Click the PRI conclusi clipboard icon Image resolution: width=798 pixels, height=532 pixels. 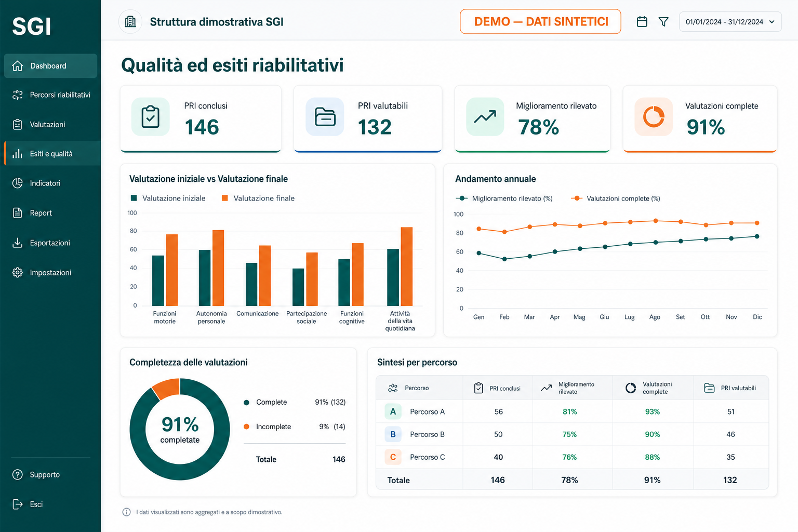tap(151, 117)
